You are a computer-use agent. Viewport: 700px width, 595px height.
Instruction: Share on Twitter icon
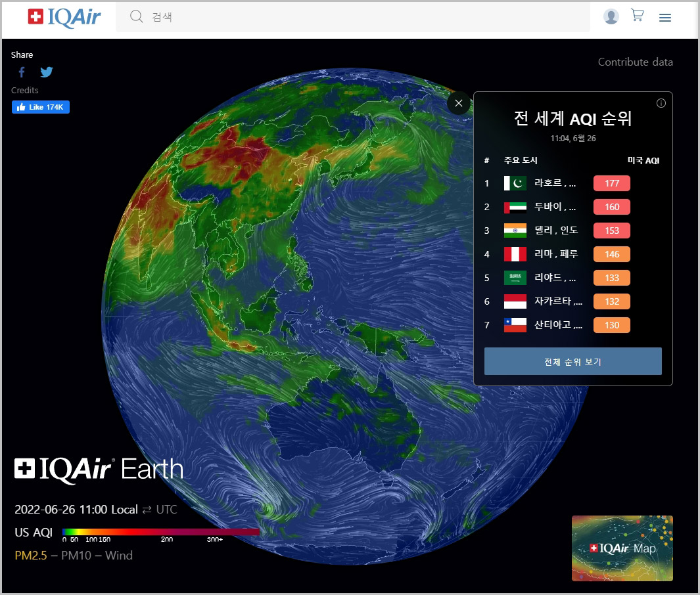47,72
